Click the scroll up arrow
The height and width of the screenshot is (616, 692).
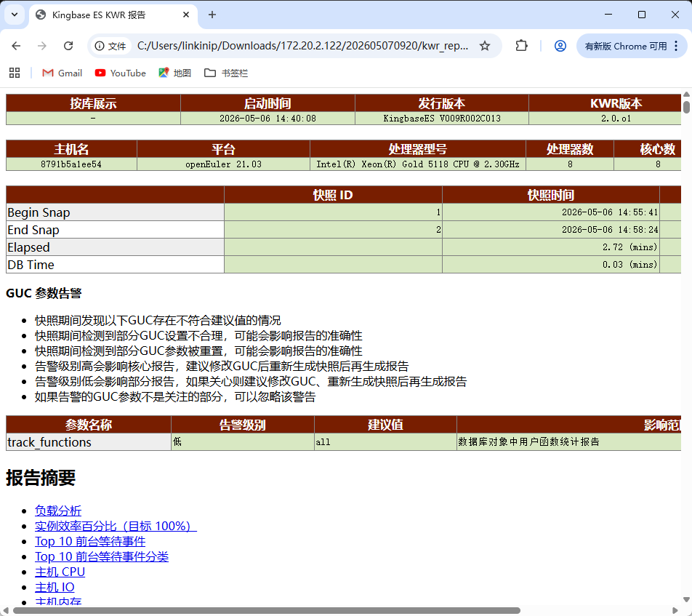coord(686,94)
